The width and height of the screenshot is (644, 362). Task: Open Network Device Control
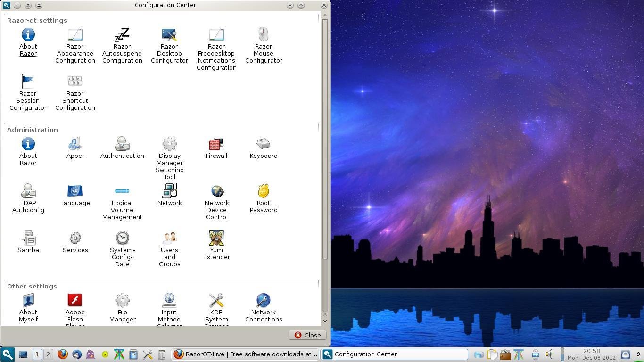coord(216,202)
